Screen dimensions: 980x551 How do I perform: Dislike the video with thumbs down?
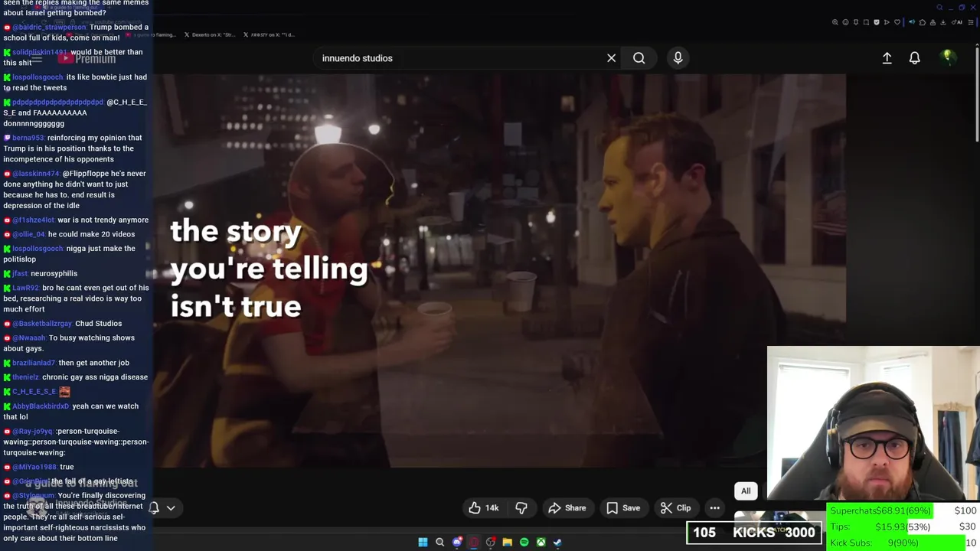point(521,507)
